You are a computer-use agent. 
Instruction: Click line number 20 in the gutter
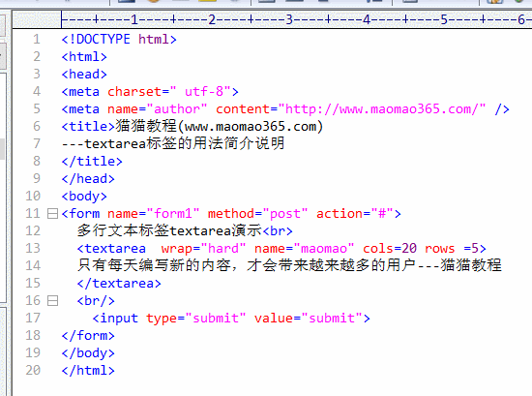[x=33, y=370]
